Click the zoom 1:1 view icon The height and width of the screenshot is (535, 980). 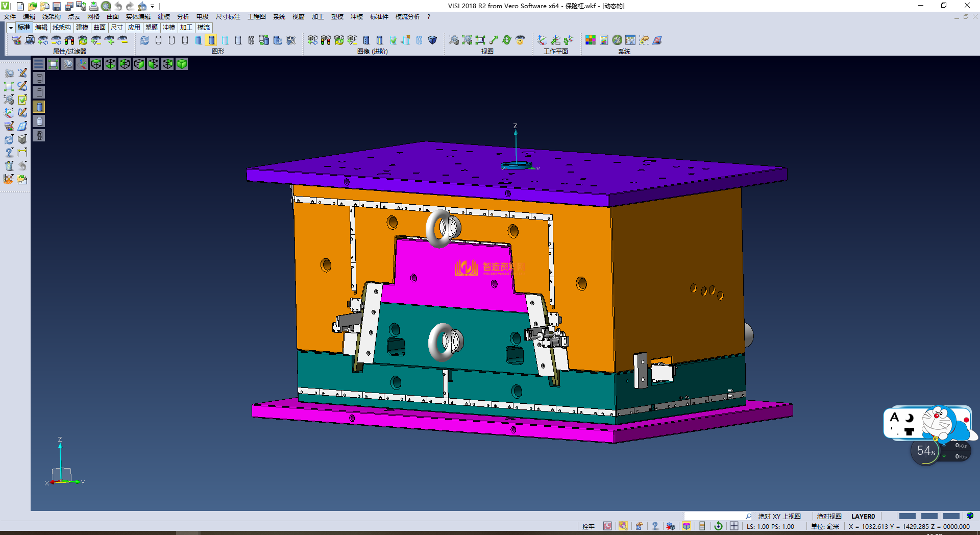pos(480,40)
